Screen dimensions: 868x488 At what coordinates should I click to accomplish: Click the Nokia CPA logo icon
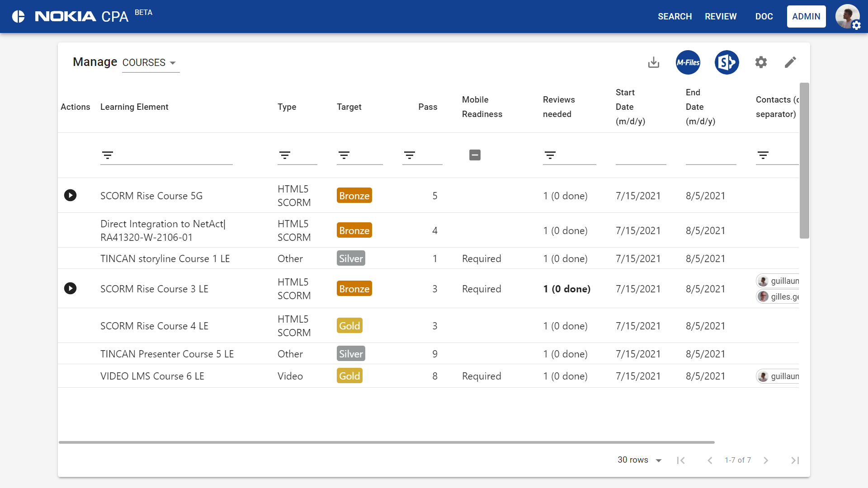(x=19, y=17)
